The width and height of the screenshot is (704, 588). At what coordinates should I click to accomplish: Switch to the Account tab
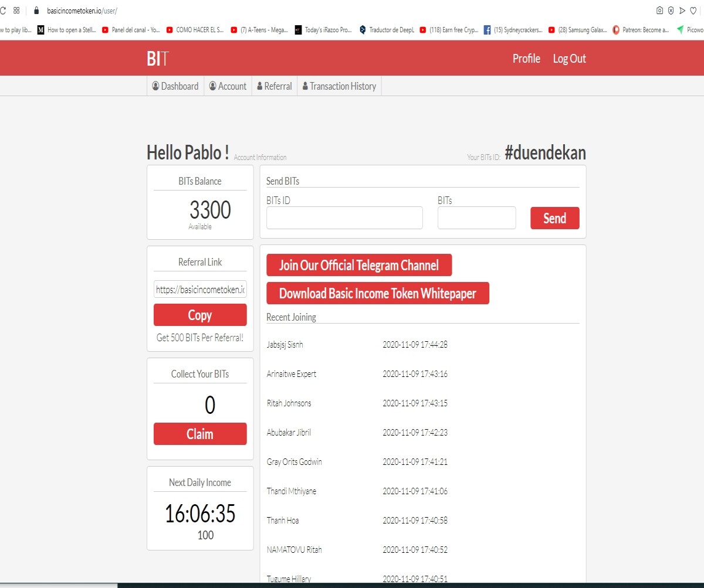(x=228, y=86)
